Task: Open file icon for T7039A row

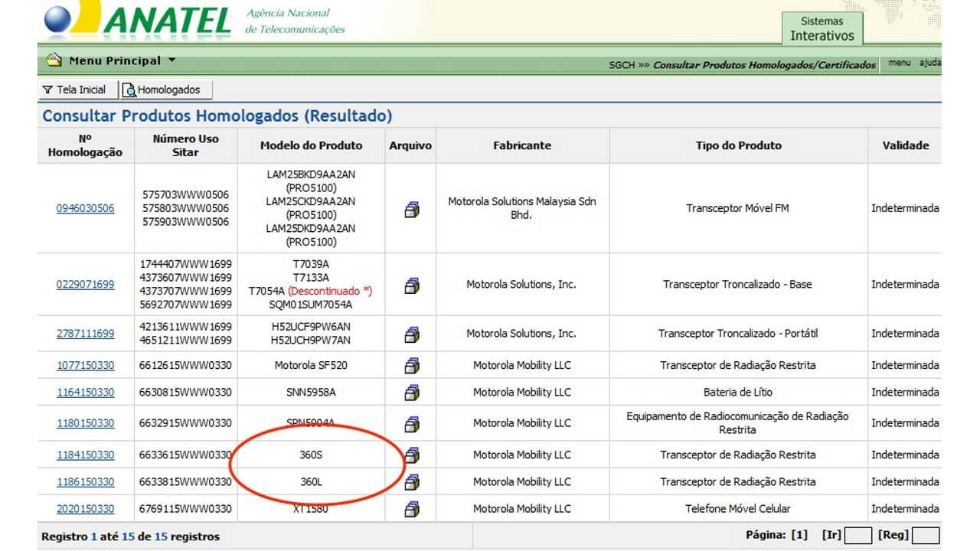Action: [411, 285]
